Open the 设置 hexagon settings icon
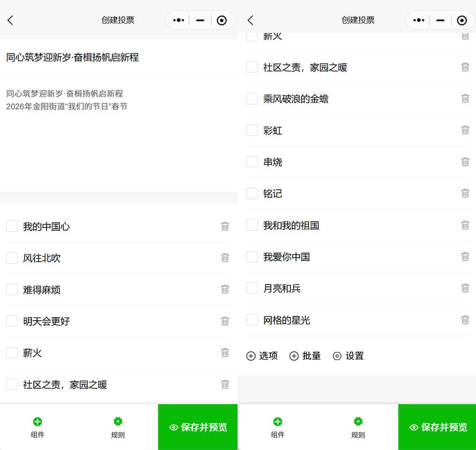Image resolution: width=476 pixels, height=450 pixels. click(337, 356)
